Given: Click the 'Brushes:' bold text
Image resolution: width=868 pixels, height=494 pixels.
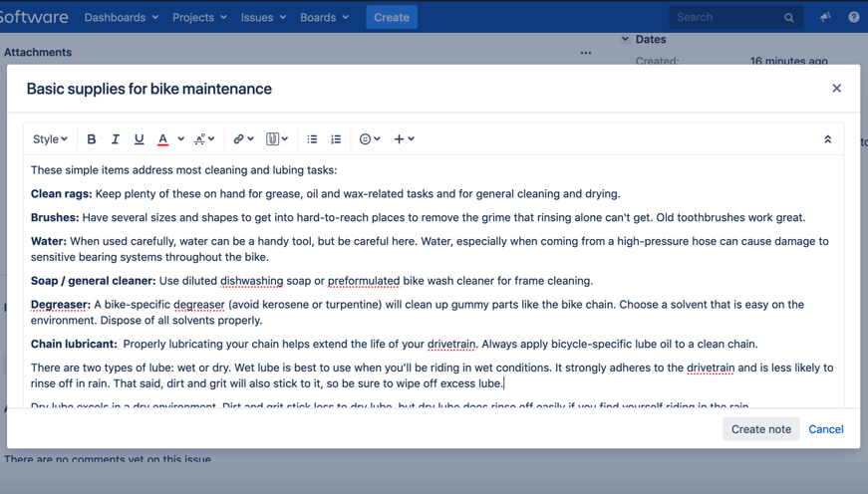Looking at the screenshot, I should (55, 218).
